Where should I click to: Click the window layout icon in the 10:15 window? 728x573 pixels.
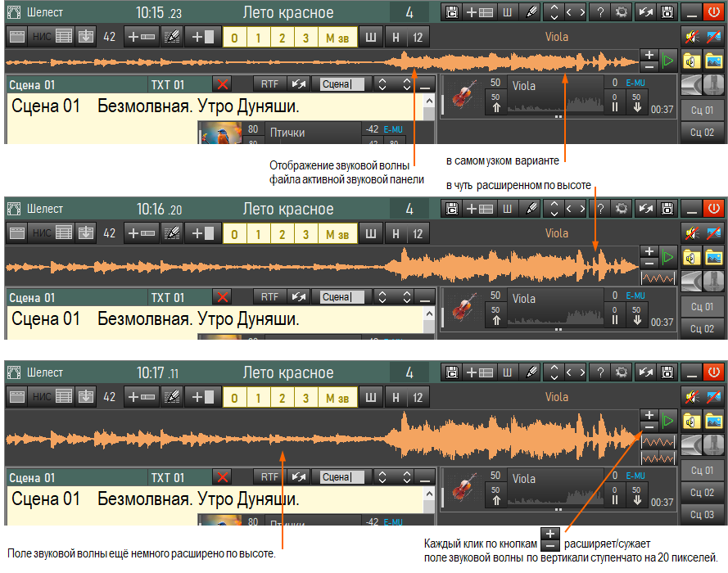(x=17, y=37)
